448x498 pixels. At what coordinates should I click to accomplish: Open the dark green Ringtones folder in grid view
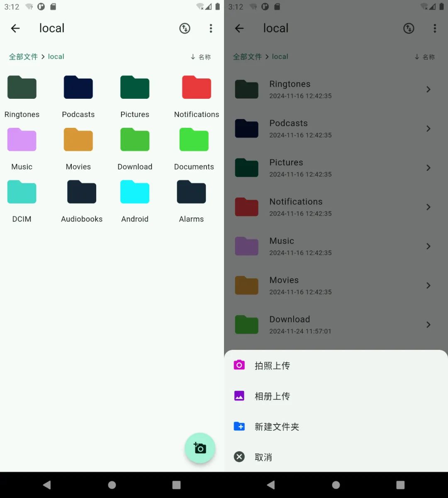pyautogui.click(x=22, y=87)
